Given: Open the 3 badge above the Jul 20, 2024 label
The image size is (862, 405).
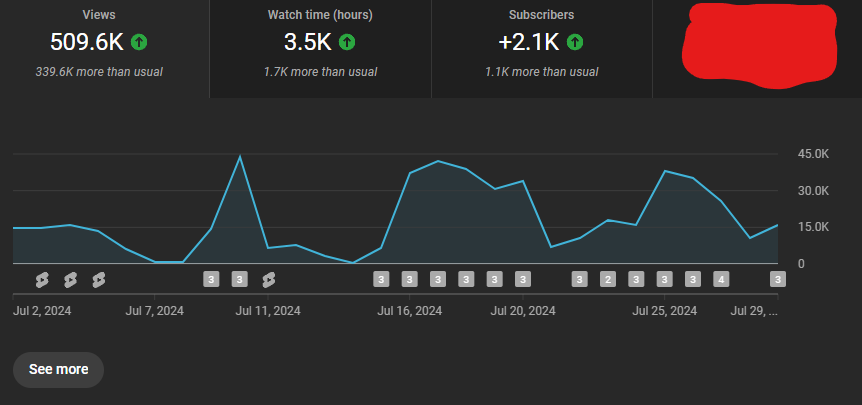Looking at the screenshot, I should coord(523,280).
